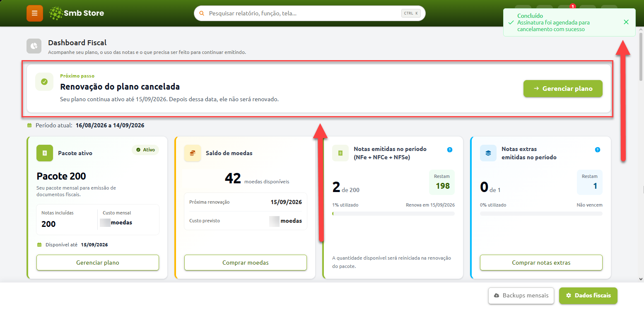Click the search magnifier icon
This screenshot has height=309, width=644.
click(202, 13)
